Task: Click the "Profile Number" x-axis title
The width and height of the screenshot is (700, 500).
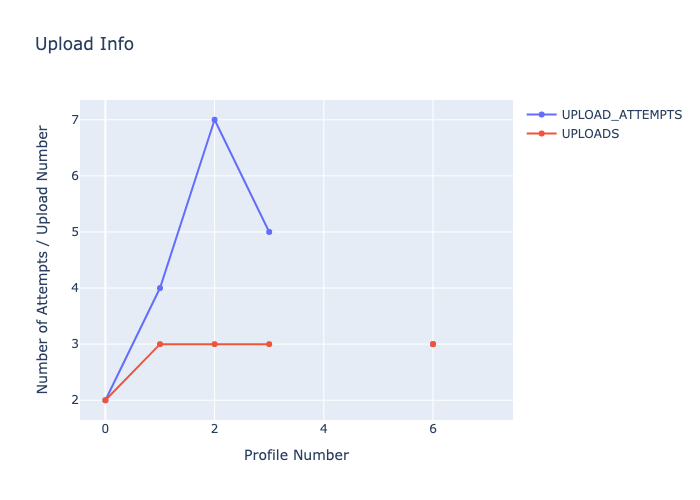Action: [x=296, y=455]
